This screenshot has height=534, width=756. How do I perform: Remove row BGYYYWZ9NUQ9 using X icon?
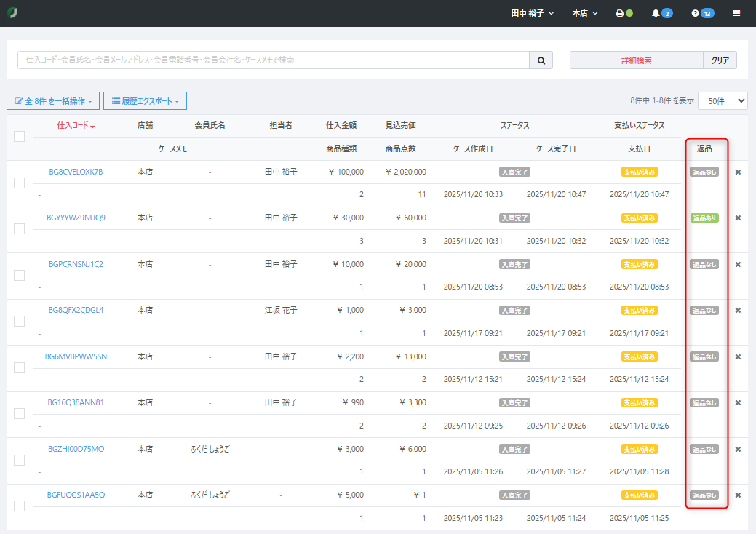(x=738, y=218)
